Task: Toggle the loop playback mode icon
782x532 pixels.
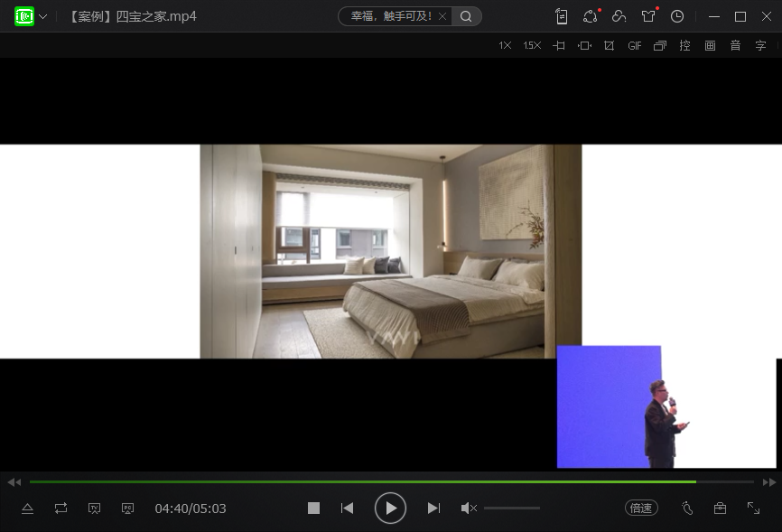Action: pos(61,509)
